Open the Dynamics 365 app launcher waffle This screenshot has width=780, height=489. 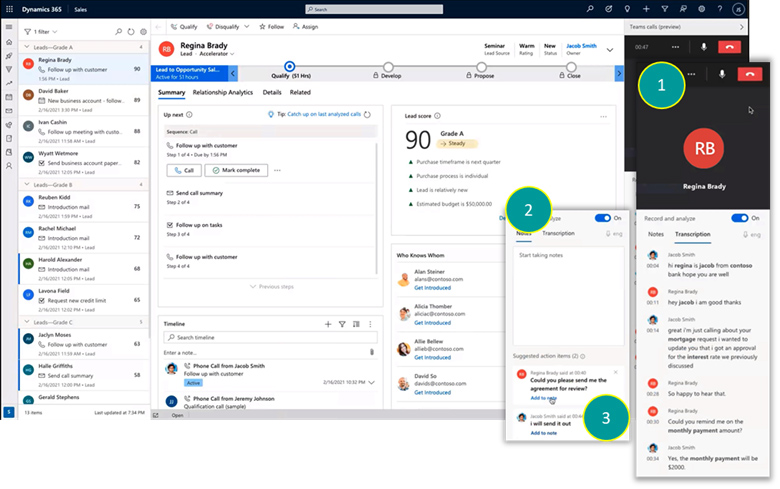(x=9, y=8)
